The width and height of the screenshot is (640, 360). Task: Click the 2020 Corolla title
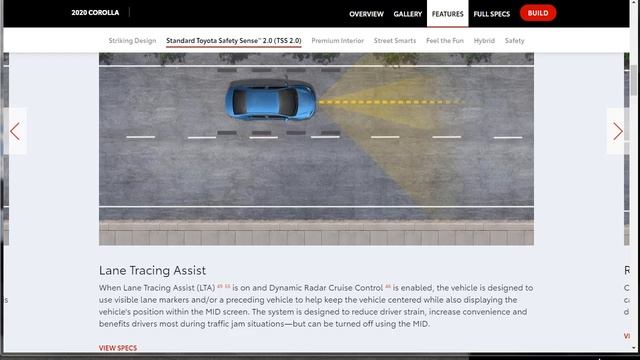point(95,13)
